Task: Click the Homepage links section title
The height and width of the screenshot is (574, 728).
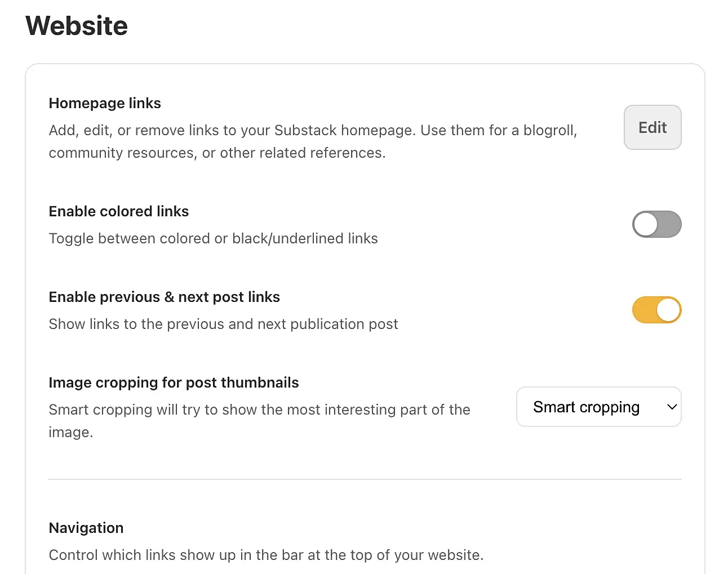Action: (105, 103)
